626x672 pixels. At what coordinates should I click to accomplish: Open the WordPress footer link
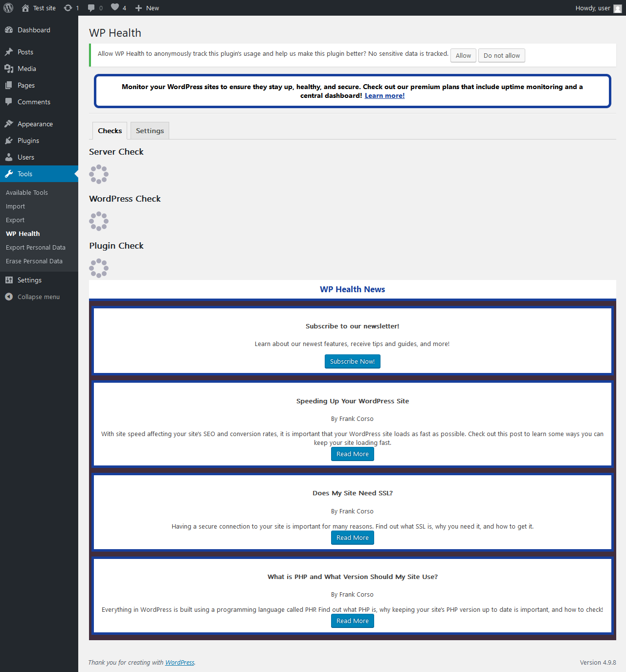pyautogui.click(x=179, y=662)
